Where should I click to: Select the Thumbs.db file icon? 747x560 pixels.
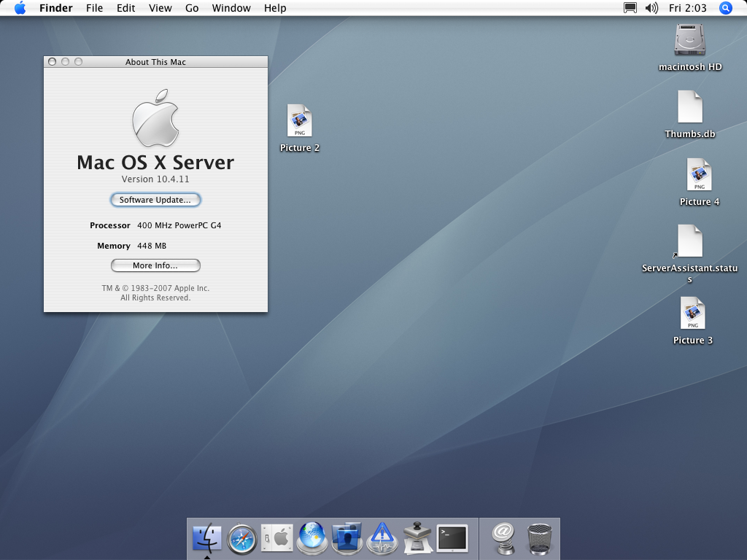(690, 106)
